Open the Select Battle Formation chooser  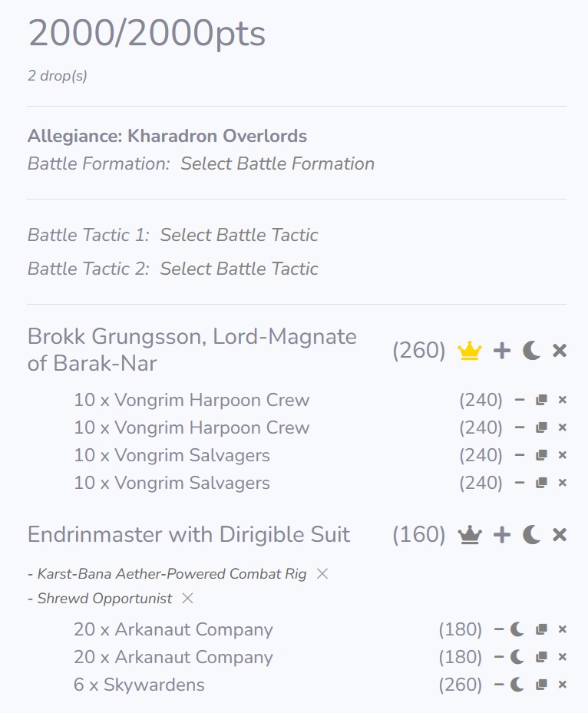point(277,163)
